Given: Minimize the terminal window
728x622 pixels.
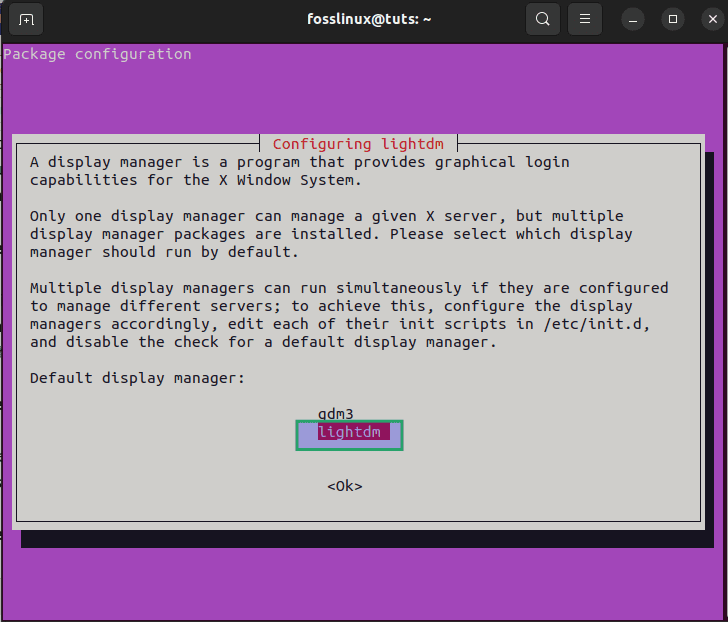Looking at the screenshot, I should (633, 19).
